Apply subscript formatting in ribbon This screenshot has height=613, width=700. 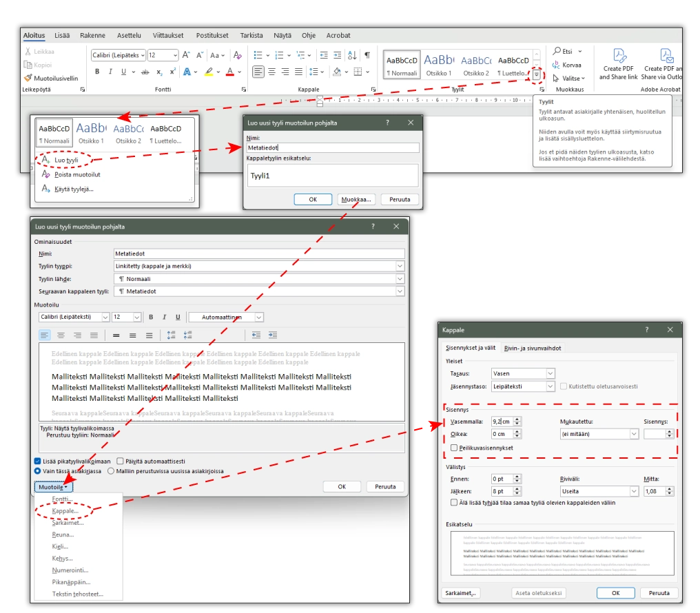(x=159, y=72)
